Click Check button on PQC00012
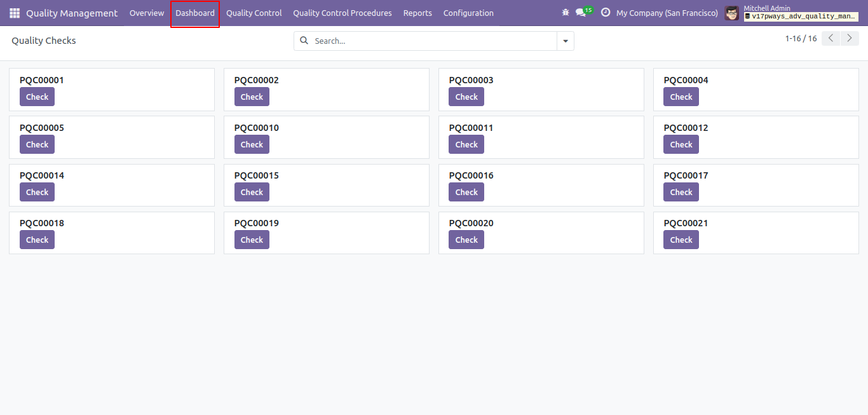868x415 pixels. pos(681,144)
